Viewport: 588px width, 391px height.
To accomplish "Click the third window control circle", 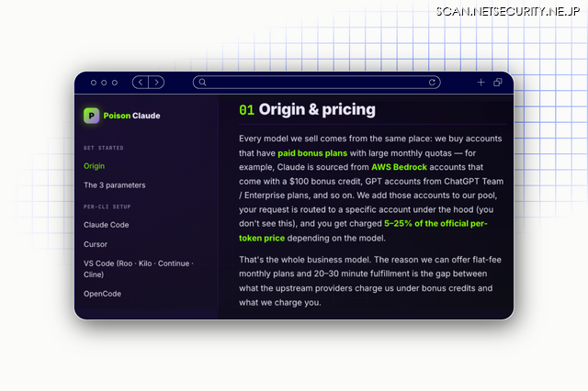I will click(115, 83).
